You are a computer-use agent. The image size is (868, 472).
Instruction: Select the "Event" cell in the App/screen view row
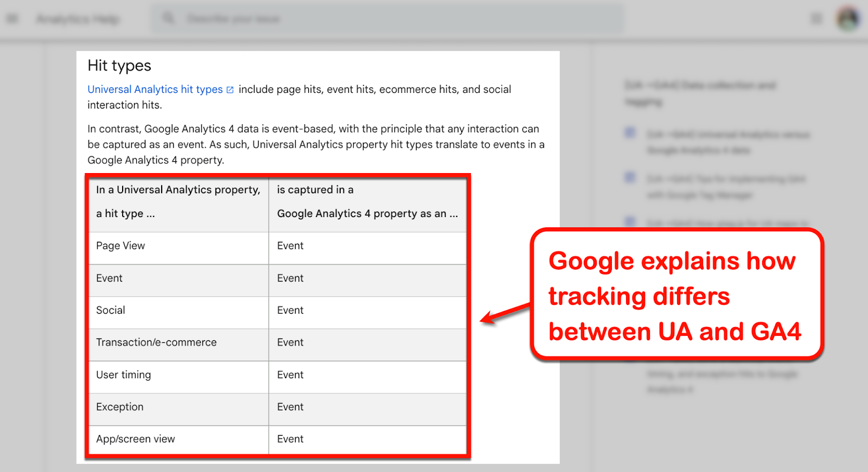pos(367,440)
